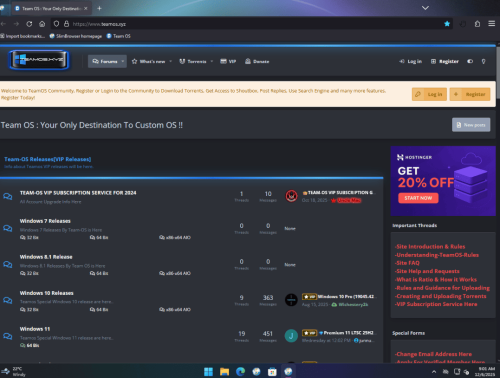The width and height of the screenshot is (500, 378).
Task: Open the Site FAQ link
Action: tap(408, 263)
